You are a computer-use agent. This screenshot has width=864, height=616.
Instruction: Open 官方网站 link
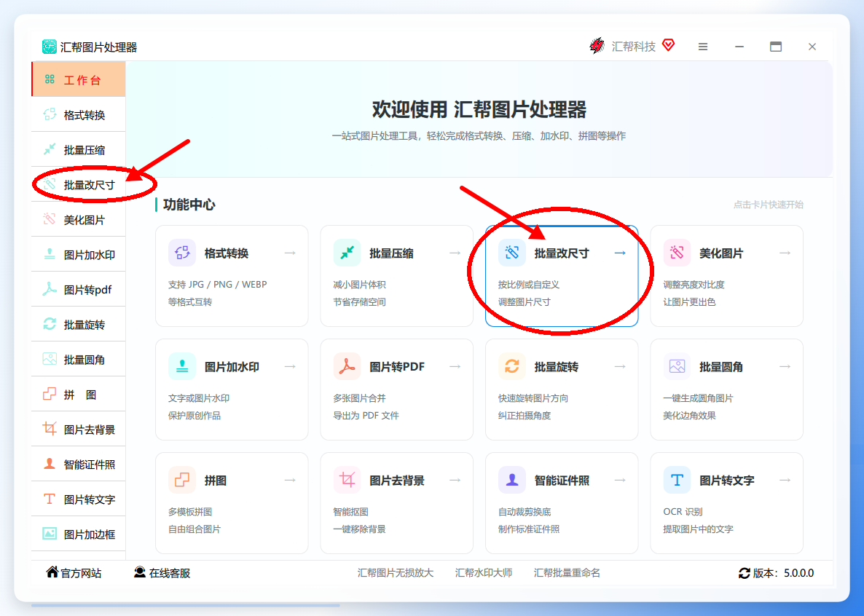coord(74,573)
